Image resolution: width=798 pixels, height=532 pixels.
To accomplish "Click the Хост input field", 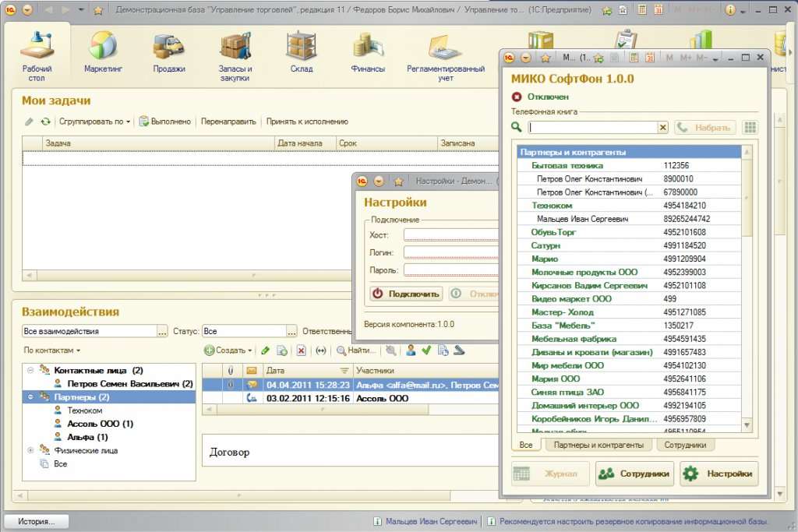I will click(451, 235).
